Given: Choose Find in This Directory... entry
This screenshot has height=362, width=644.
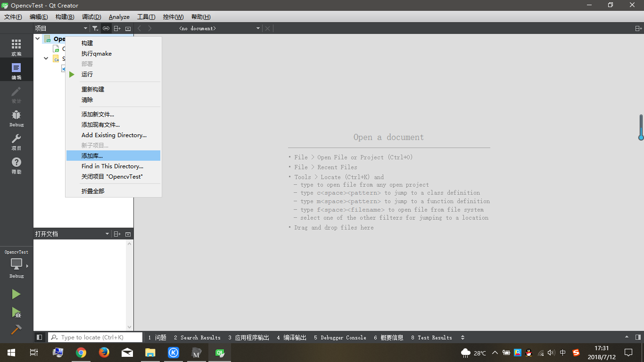Looking at the screenshot, I should click(x=114, y=166).
